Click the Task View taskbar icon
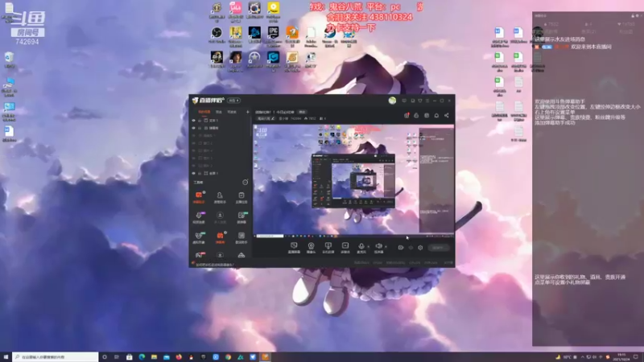 tap(117, 357)
